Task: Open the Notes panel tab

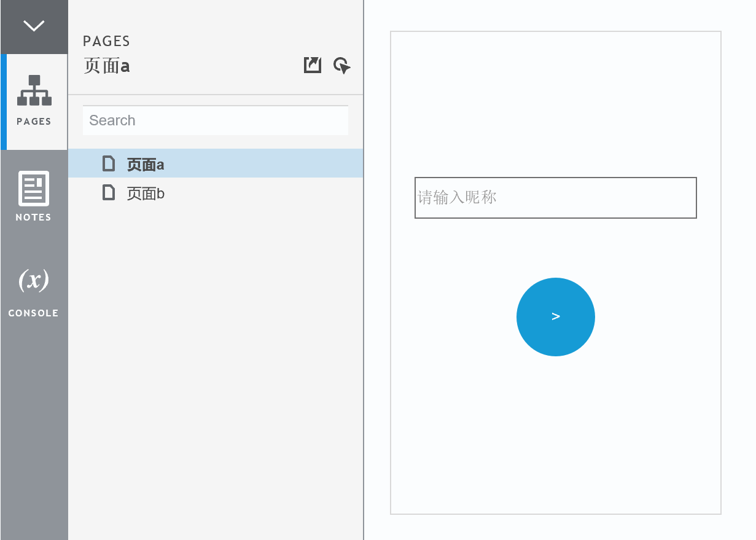Action: coord(34,197)
